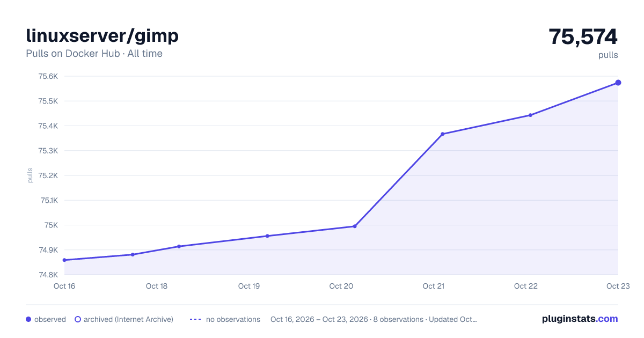This screenshot has width=644, height=338.
Task: Click the 'no observations' legend label
Action: pyautogui.click(x=233, y=319)
